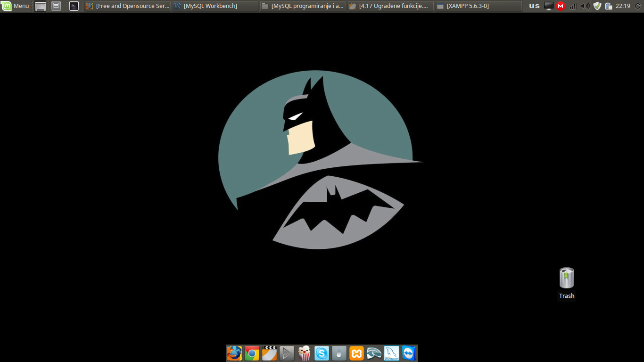Screen dimensions: 644x362
Task: Launch TeamViewer from the dock
Action: (408, 353)
